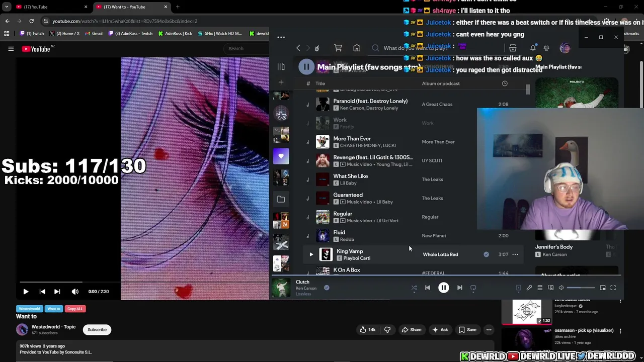The image size is (644, 362).
Task: Click the playlist scrollbar thumb
Action: 527,89
